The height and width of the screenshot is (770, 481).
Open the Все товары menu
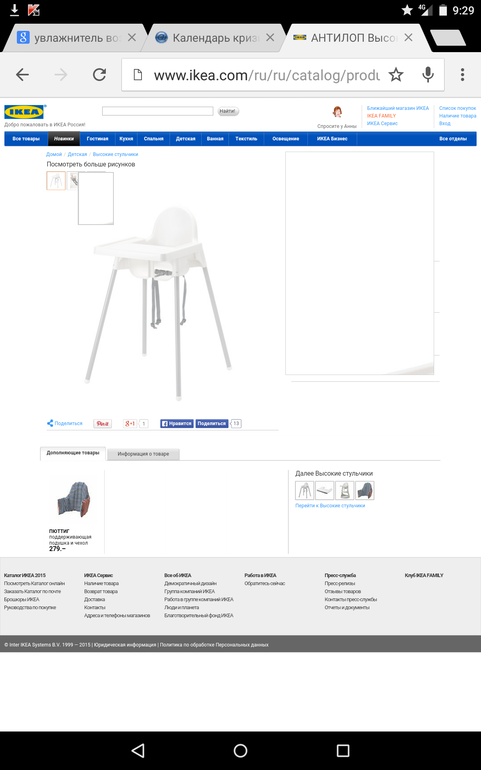pyautogui.click(x=26, y=139)
